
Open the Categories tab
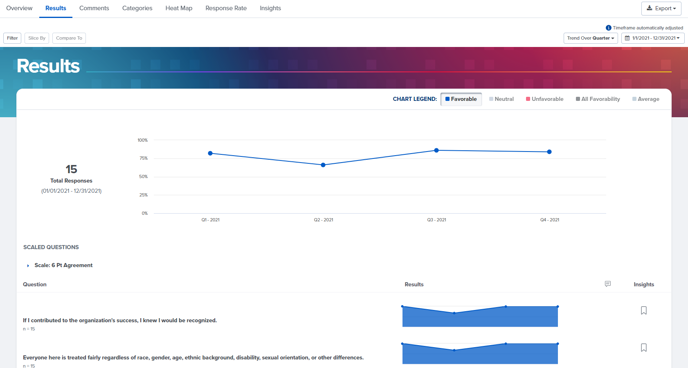[x=137, y=8]
